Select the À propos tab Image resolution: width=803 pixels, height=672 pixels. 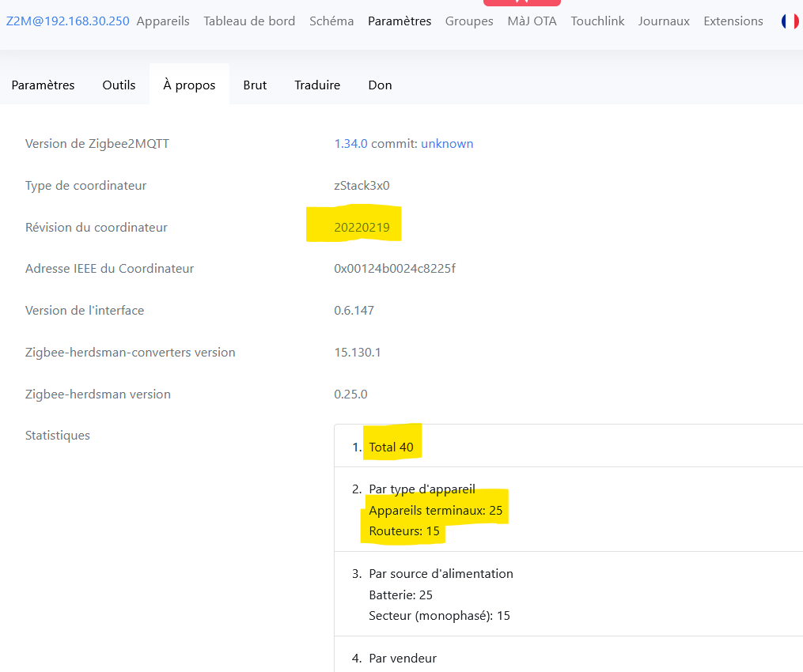coord(189,85)
